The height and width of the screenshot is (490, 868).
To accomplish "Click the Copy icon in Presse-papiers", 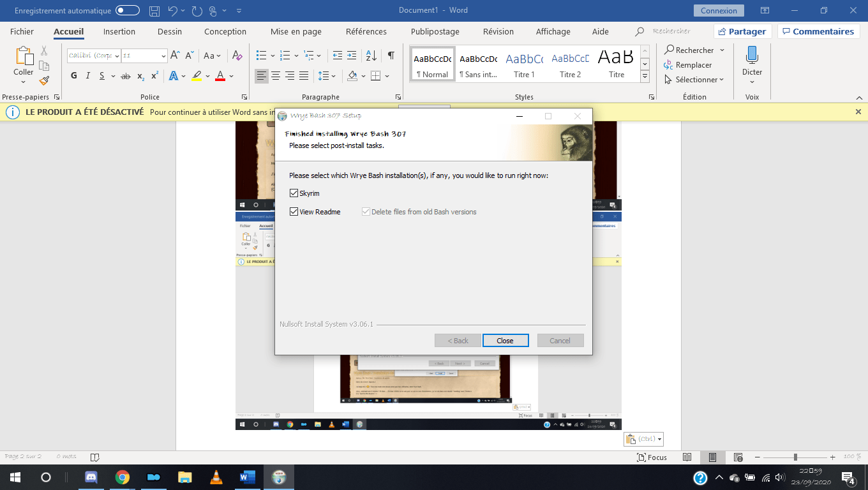I will [44, 66].
